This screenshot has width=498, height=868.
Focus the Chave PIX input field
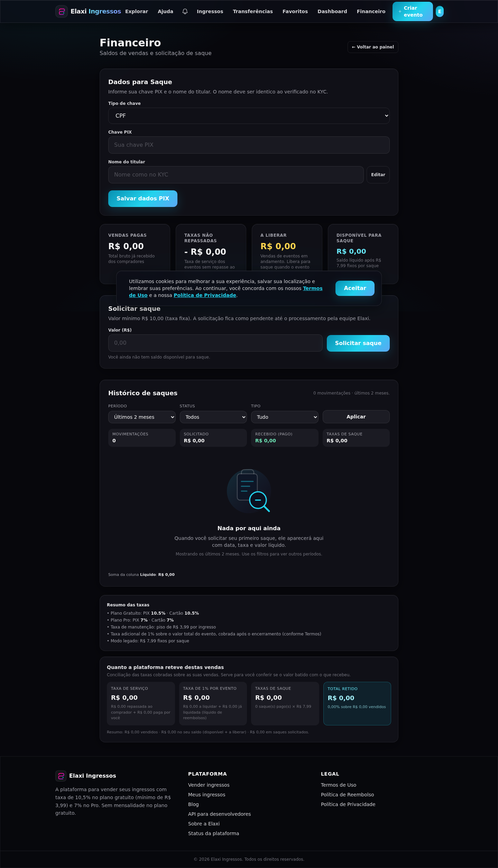(x=249, y=145)
